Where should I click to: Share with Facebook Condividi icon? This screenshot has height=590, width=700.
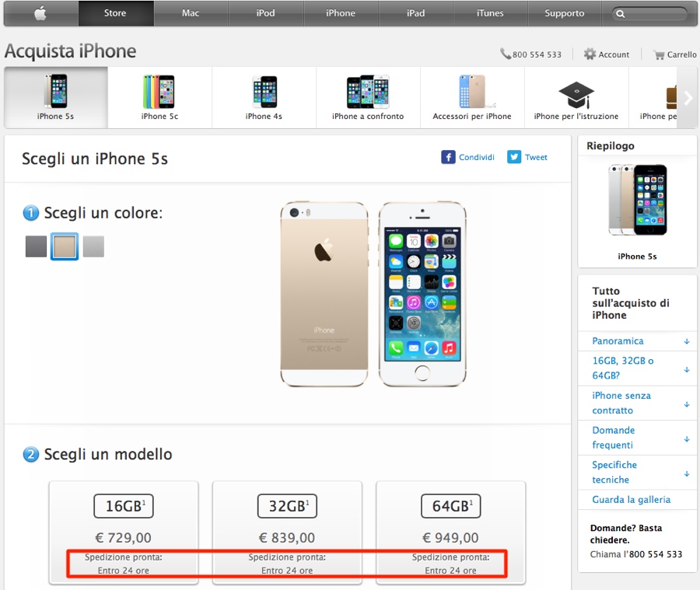[448, 157]
